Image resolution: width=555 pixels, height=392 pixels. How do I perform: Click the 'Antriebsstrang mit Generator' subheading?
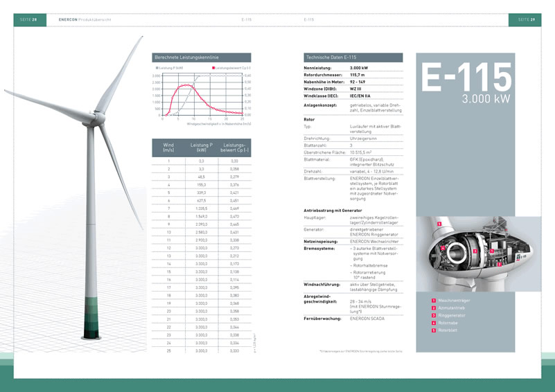pyautogui.click(x=333, y=211)
